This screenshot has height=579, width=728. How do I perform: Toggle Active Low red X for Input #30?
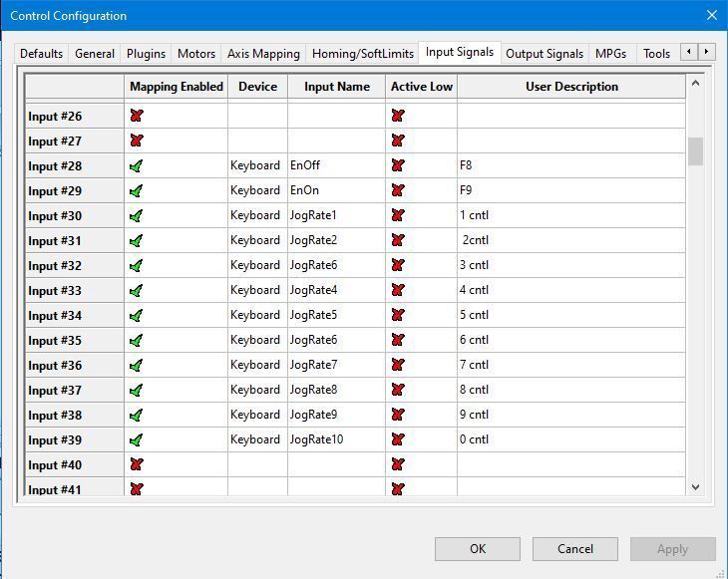[398, 215]
